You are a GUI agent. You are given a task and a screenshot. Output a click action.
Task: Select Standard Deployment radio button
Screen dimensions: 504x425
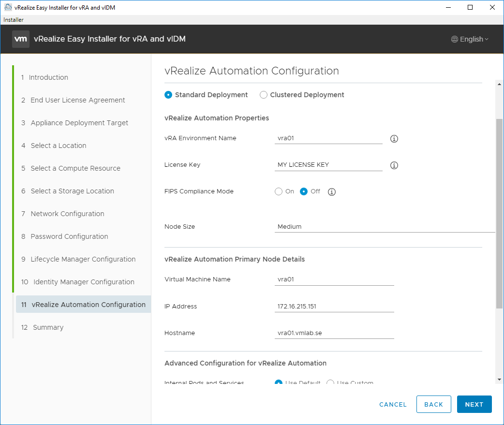click(168, 95)
